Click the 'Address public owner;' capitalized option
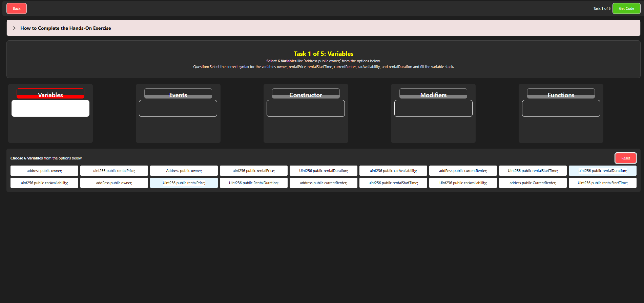This screenshot has height=303, width=644. [184, 171]
